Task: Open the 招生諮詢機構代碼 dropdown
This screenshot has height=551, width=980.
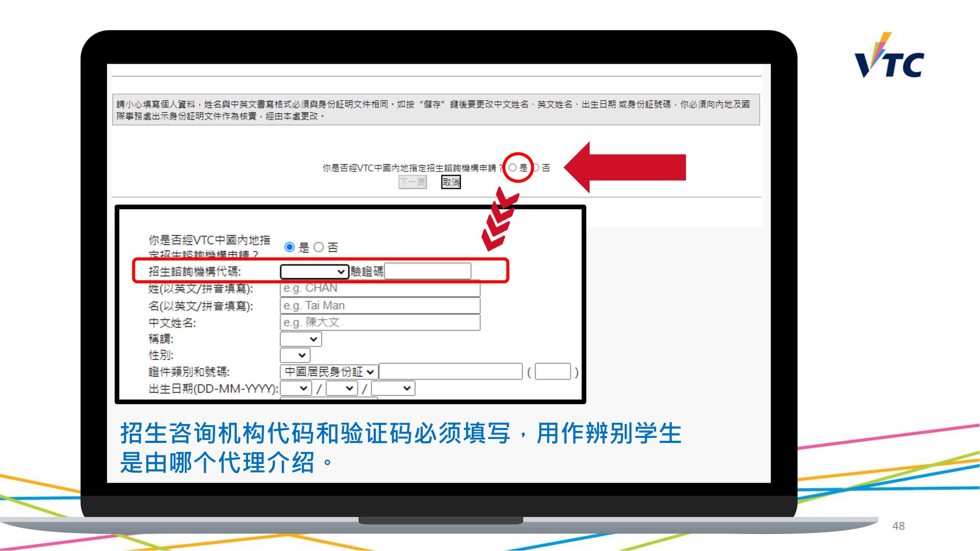Action: (314, 271)
